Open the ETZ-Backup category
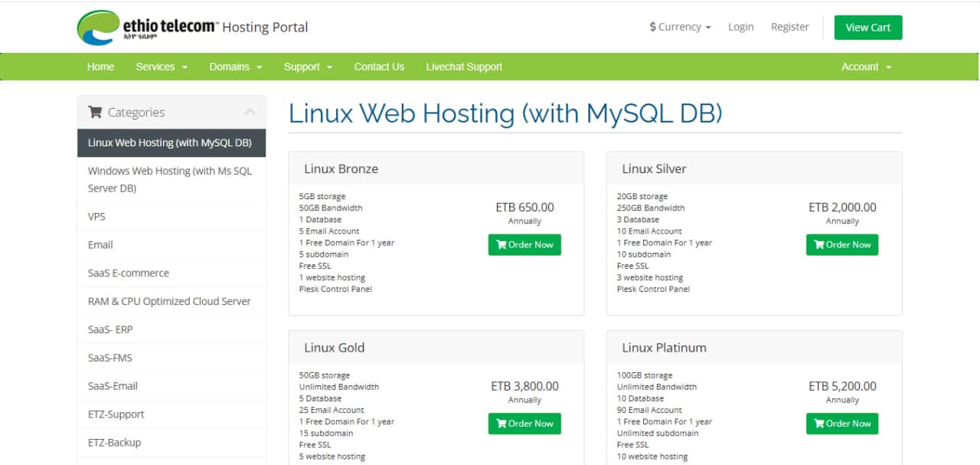 point(171,444)
